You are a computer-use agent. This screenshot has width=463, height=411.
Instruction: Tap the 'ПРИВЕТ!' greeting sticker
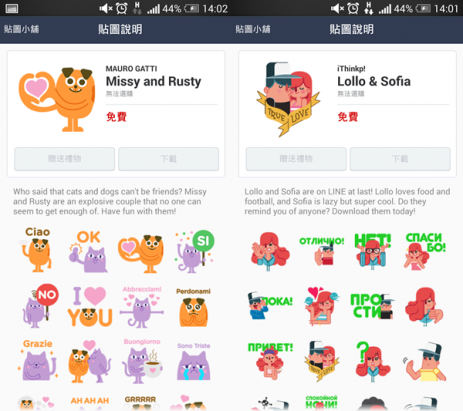pos(270,361)
